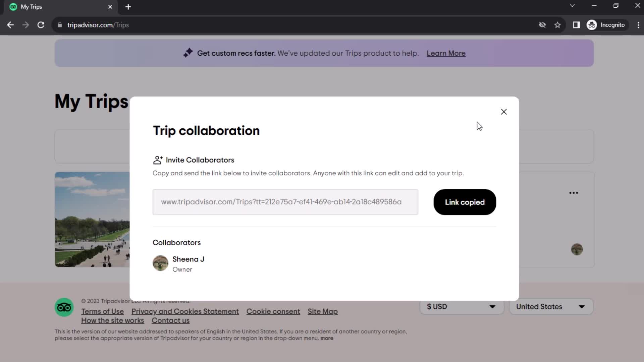Click Sheena J owner profile picture
Viewport: 644px width, 362px height.
point(161,263)
